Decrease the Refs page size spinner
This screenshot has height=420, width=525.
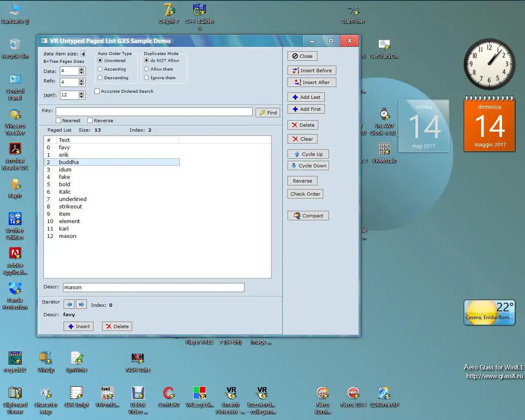pyautogui.click(x=82, y=84)
